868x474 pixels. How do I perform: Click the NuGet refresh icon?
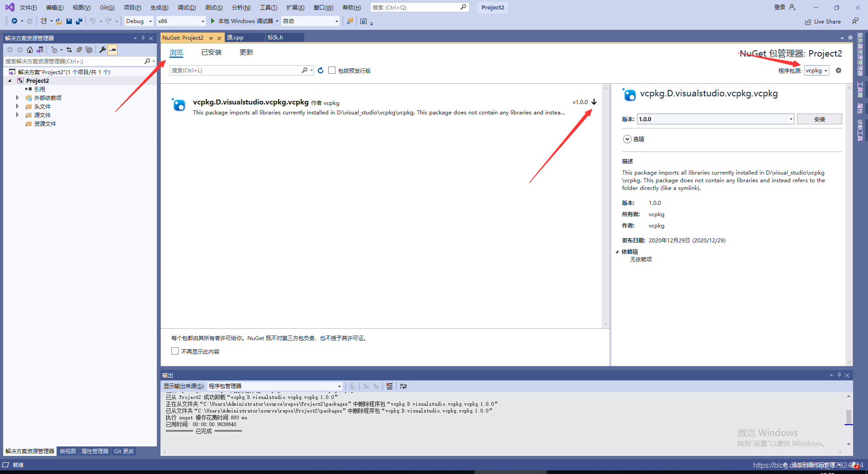321,71
